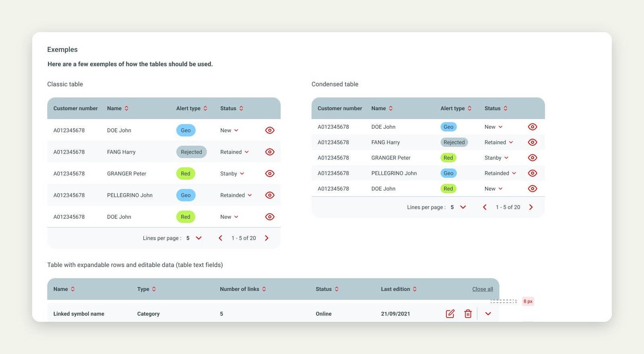Edit the Linked symbol name row
The height and width of the screenshot is (354, 644).
click(x=450, y=314)
